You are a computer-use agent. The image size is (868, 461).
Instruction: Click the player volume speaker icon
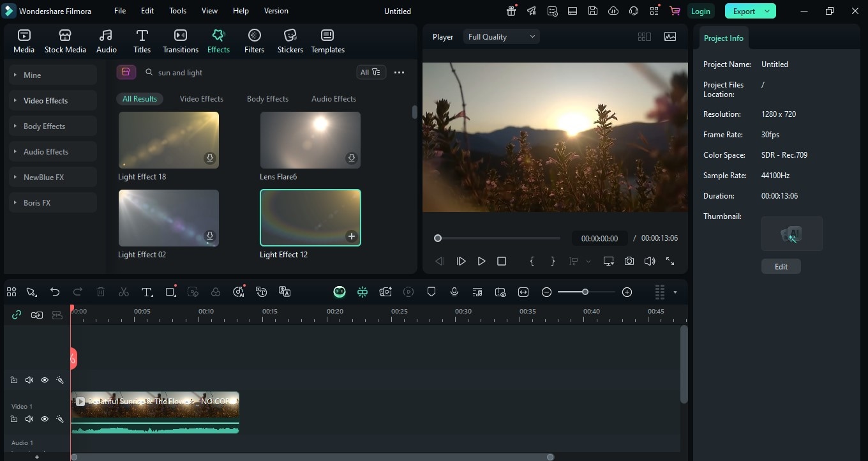tap(650, 261)
